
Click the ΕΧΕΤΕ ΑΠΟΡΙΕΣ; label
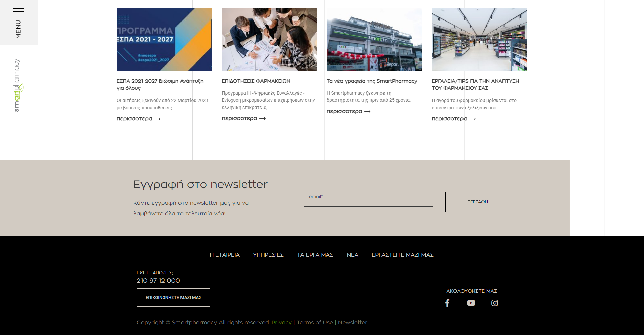[155, 273]
